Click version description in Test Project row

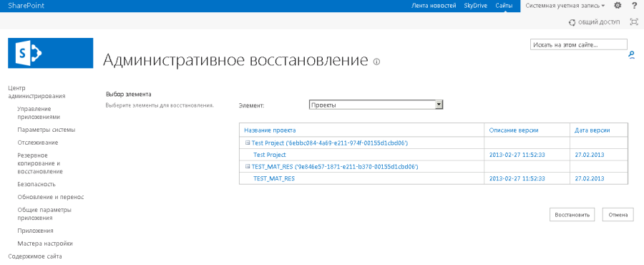(517, 155)
